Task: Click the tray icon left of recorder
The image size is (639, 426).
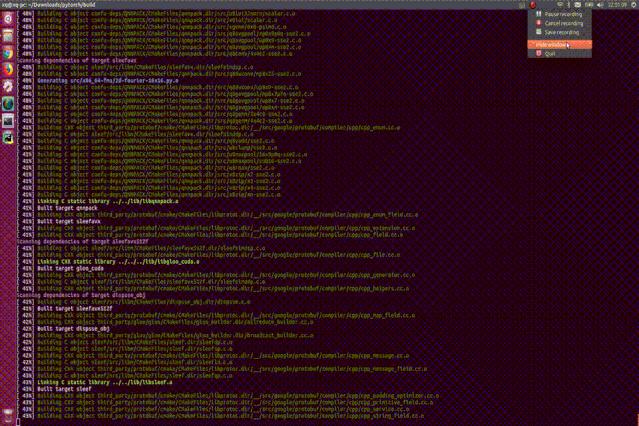Action: [523, 4]
